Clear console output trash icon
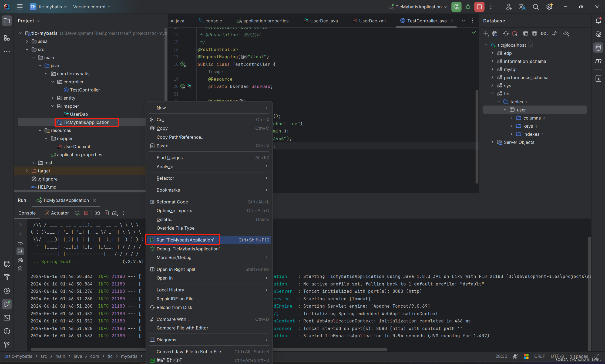 pyautogui.click(x=20, y=269)
